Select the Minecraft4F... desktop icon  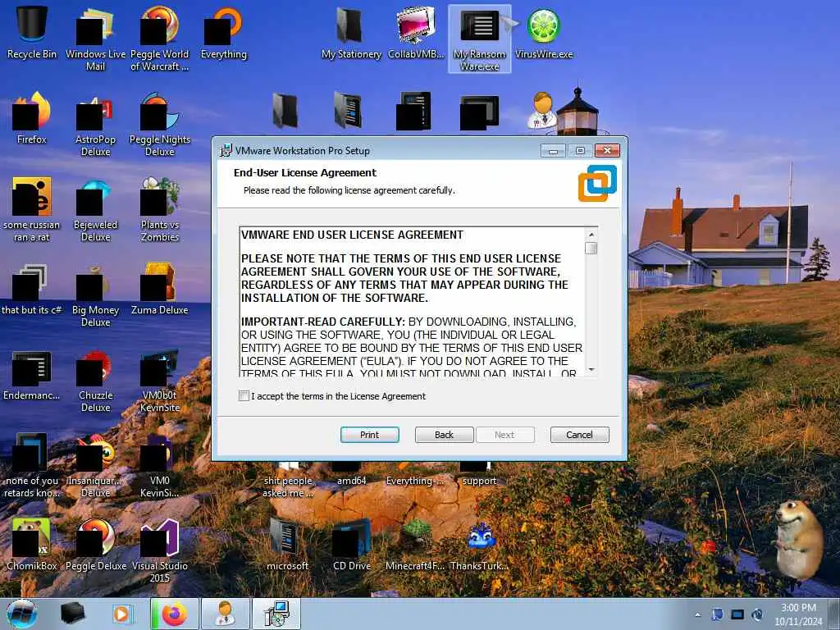coord(416,545)
